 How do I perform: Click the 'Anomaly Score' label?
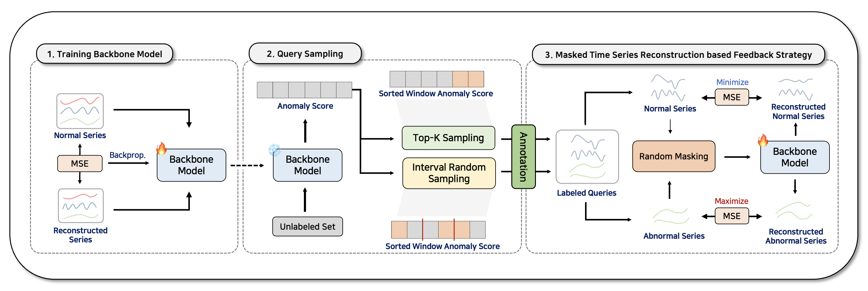(x=305, y=106)
